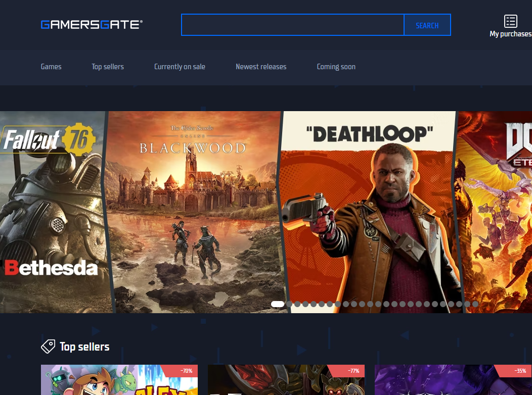The width and height of the screenshot is (532, 395).
Task: Click the -70% discount badge
Action: coord(186,371)
